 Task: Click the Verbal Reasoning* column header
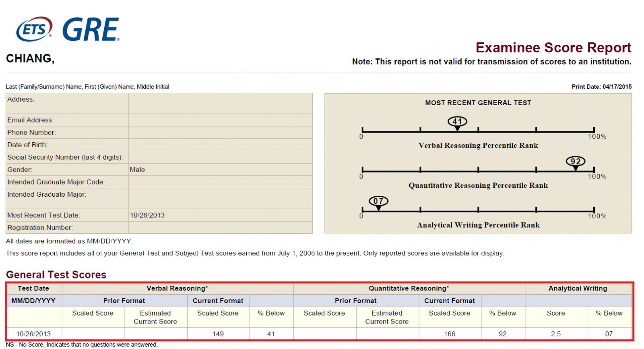click(177, 289)
